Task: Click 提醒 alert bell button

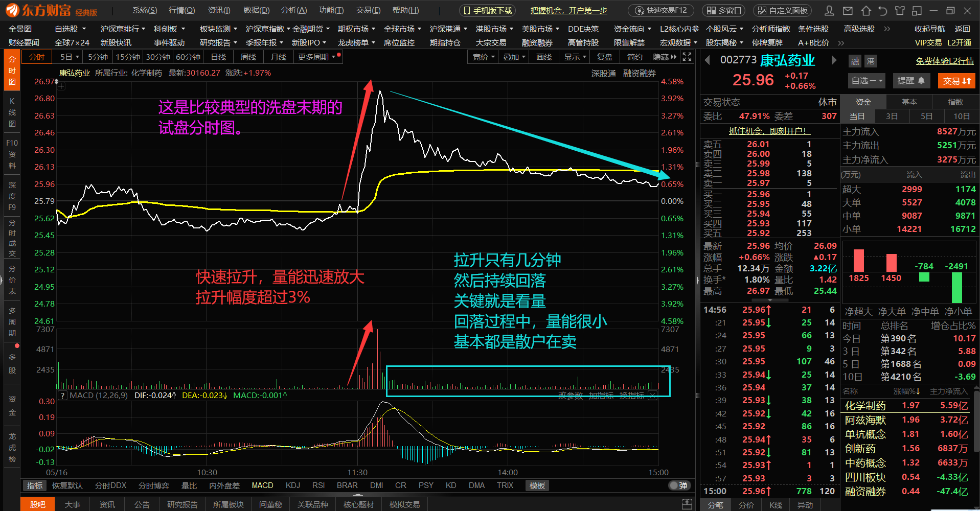Action: tap(911, 81)
